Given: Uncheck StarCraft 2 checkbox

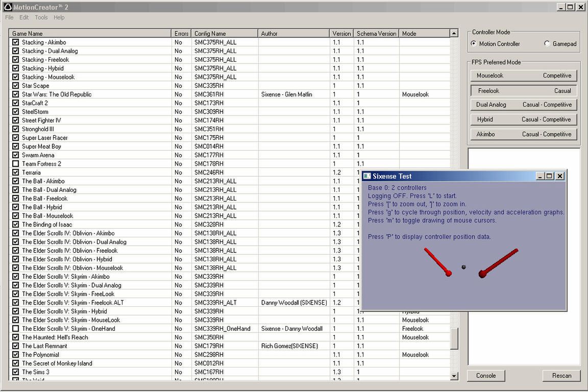Looking at the screenshot, I should click(15, 103).
